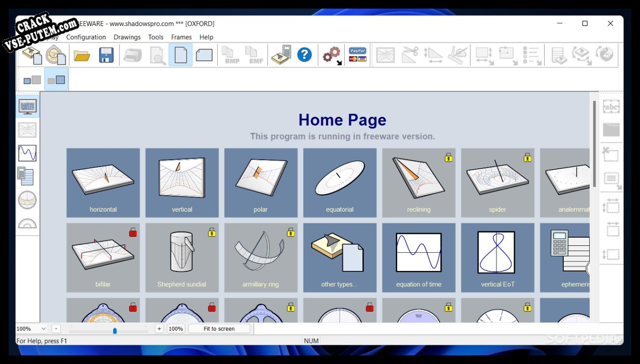Screen dimensions: 640x364
Task: Select the equation of time curve sidebar icon
Action: (x=27, y=153)
